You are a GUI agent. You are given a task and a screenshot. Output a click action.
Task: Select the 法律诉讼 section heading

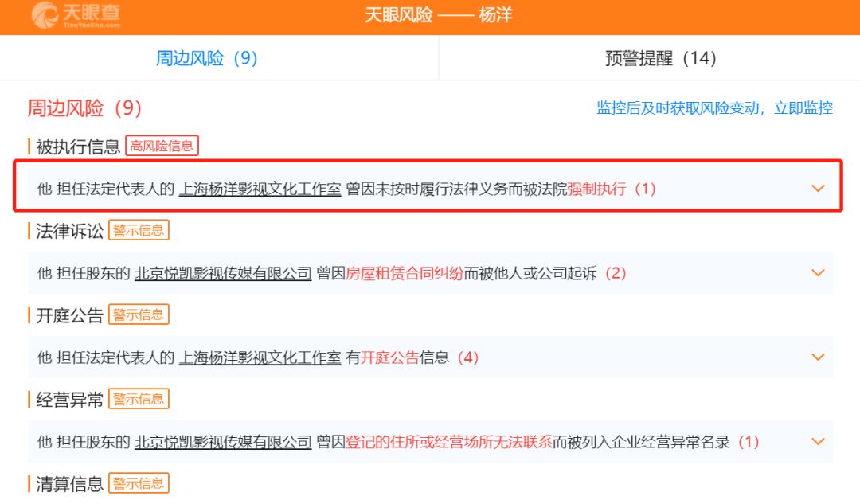coord(69,231)
